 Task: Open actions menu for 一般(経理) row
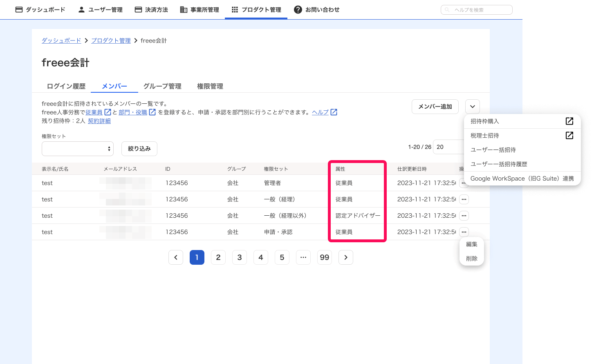(464, 199)
